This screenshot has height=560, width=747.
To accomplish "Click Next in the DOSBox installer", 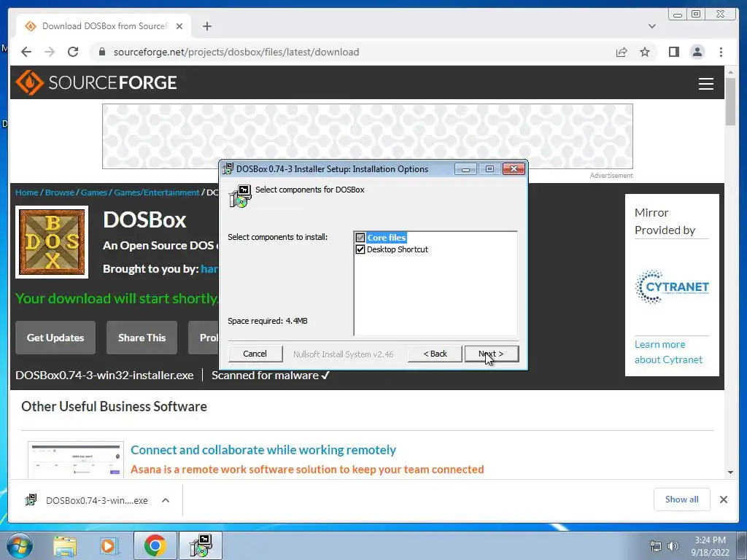I will click(x=491, y=354).
